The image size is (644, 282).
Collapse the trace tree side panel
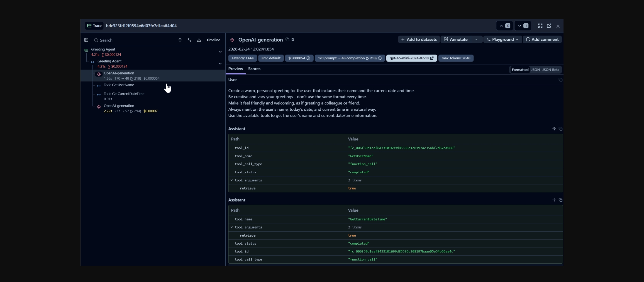(x=86, y=40)
